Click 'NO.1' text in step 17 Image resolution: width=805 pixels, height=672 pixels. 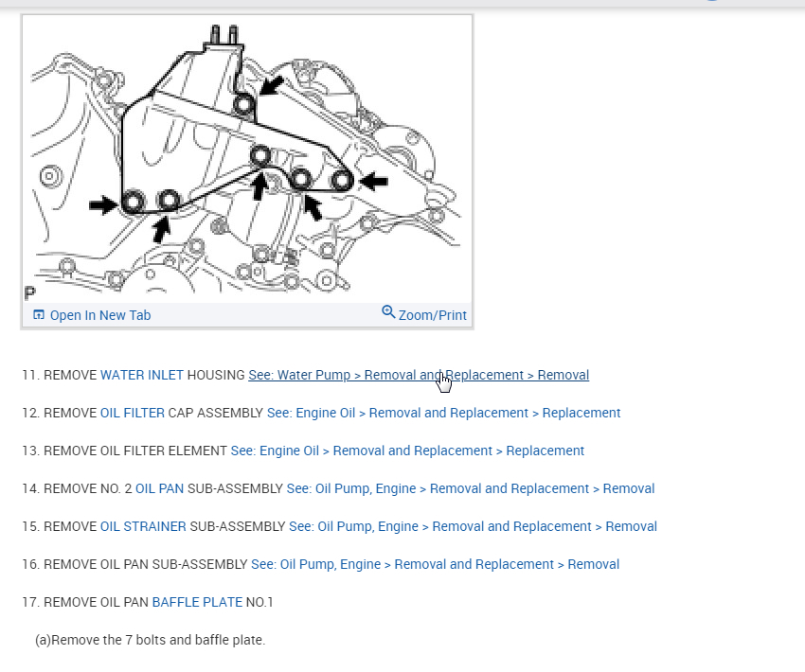tap(259, 602)
